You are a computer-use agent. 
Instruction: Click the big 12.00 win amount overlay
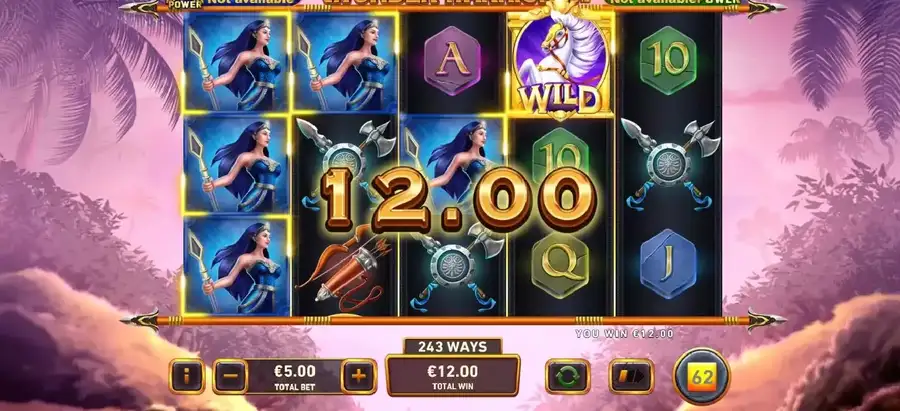(457, 199)
